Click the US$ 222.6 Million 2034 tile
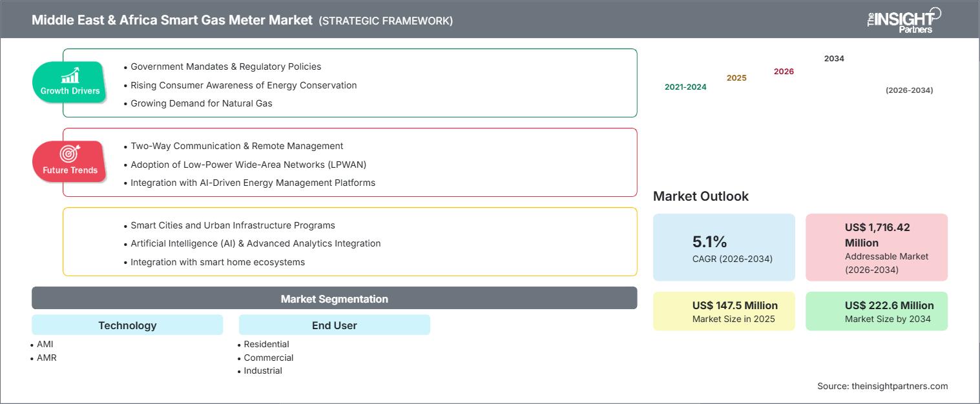Viewport: 980px width, 404px height. pyautogui.click(x=877, y=311)
